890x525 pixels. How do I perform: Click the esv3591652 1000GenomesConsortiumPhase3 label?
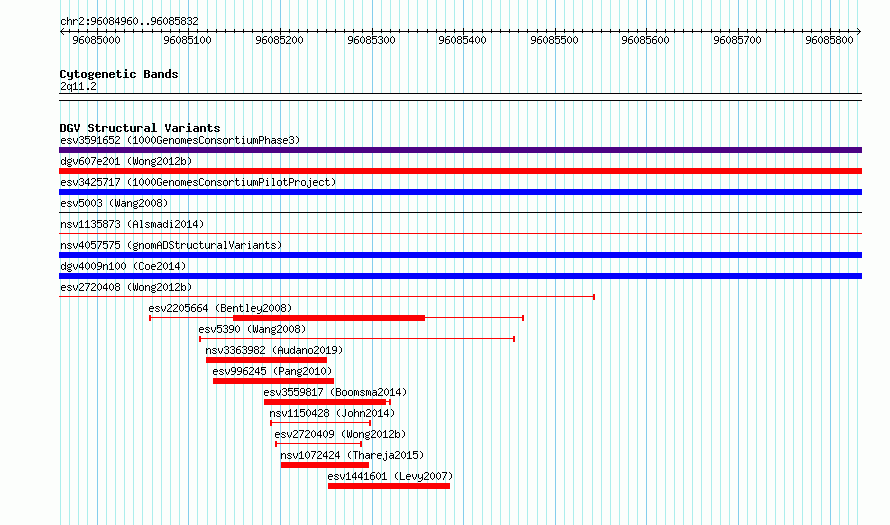(180, 140)
